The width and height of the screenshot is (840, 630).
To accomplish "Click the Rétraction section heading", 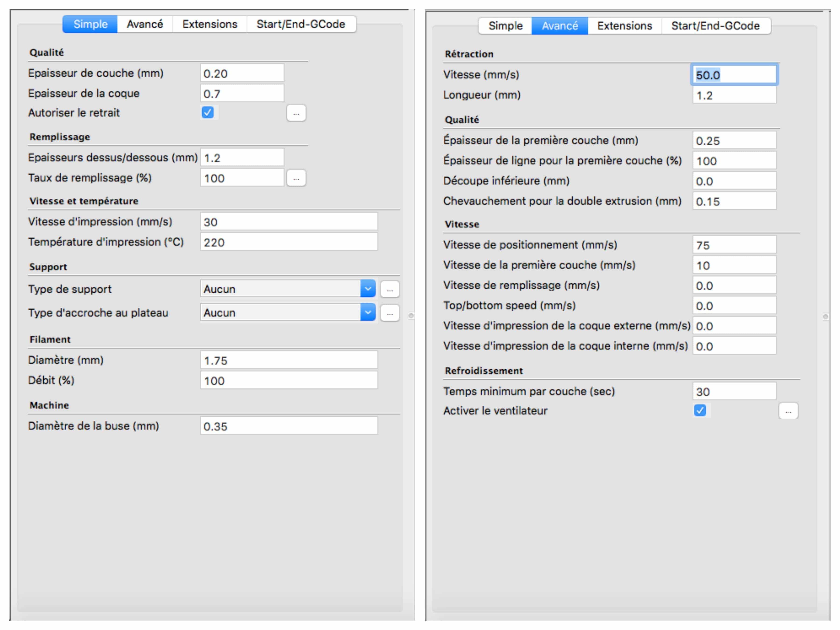I will [x=469, y=54].
